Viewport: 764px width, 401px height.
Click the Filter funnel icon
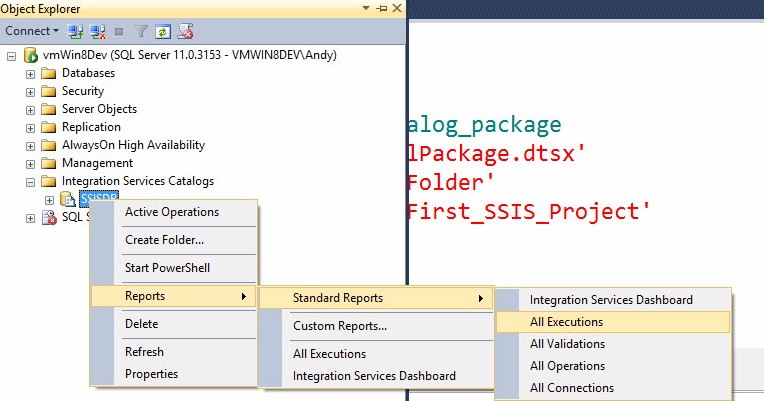click(141, 32)
